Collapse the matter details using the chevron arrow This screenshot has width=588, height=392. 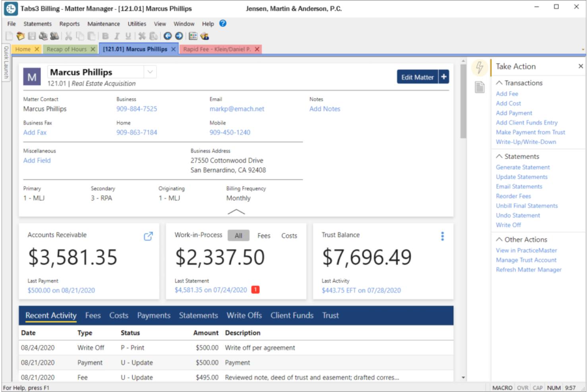236,212
